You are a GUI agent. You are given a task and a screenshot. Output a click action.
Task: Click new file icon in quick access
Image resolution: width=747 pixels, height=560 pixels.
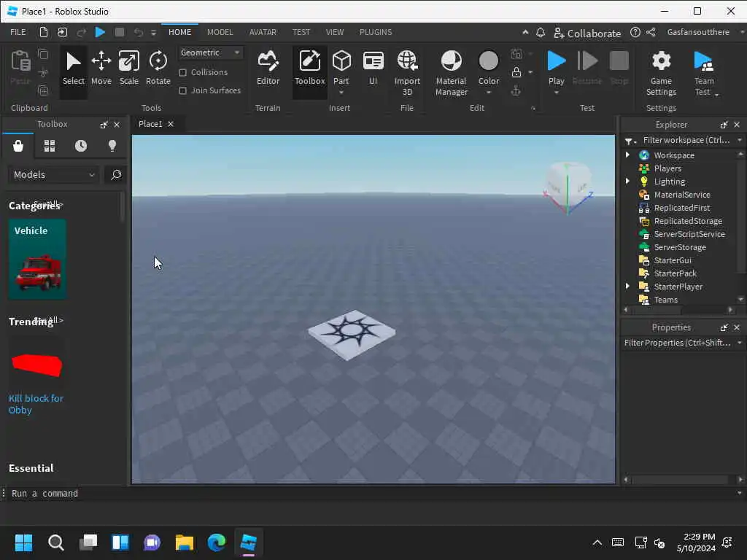(x=43, y=32)
